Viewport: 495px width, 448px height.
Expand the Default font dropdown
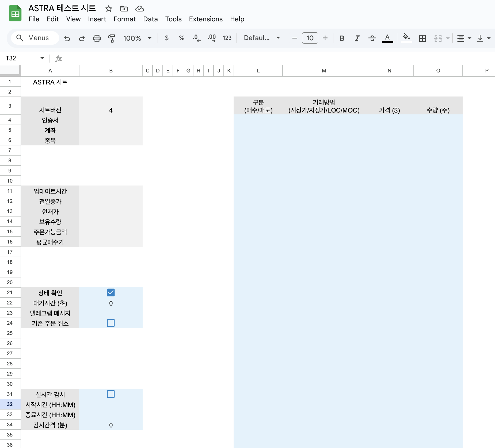click(262, 38)
